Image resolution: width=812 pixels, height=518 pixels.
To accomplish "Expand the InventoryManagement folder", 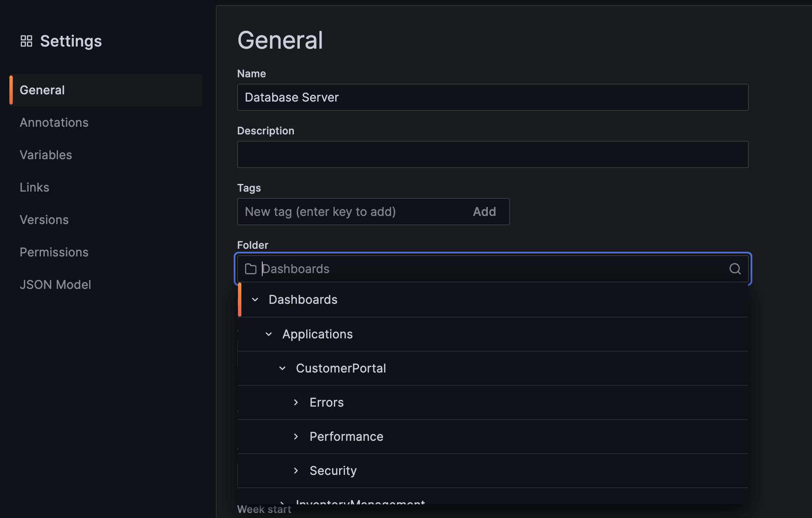I will (283, 503).
